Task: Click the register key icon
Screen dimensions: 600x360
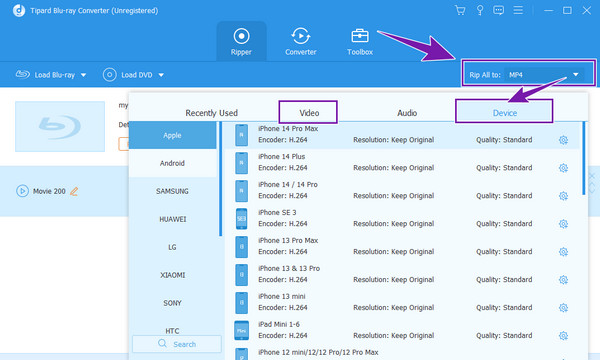Action: point(479,10)
